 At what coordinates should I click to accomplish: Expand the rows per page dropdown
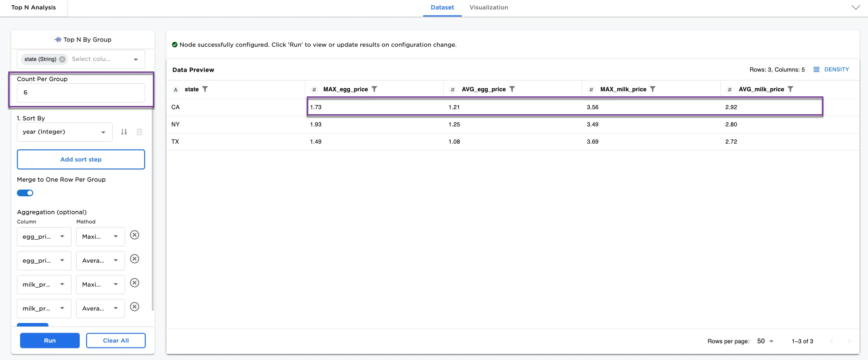[x=765, y=341]
